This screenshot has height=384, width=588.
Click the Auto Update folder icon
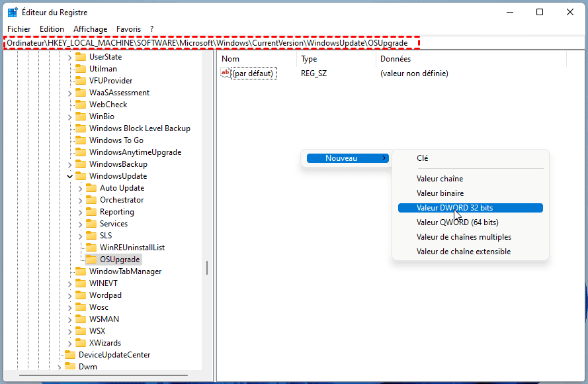[x=91, y=187]
